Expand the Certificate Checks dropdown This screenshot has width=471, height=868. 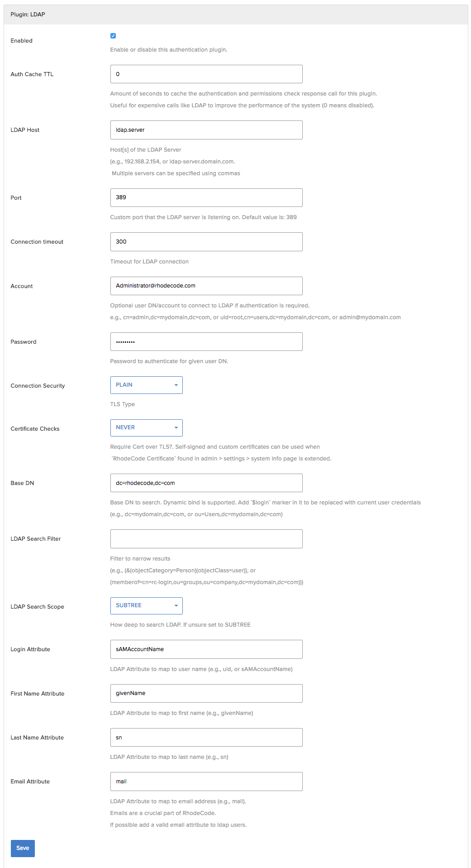click(146, 427)
